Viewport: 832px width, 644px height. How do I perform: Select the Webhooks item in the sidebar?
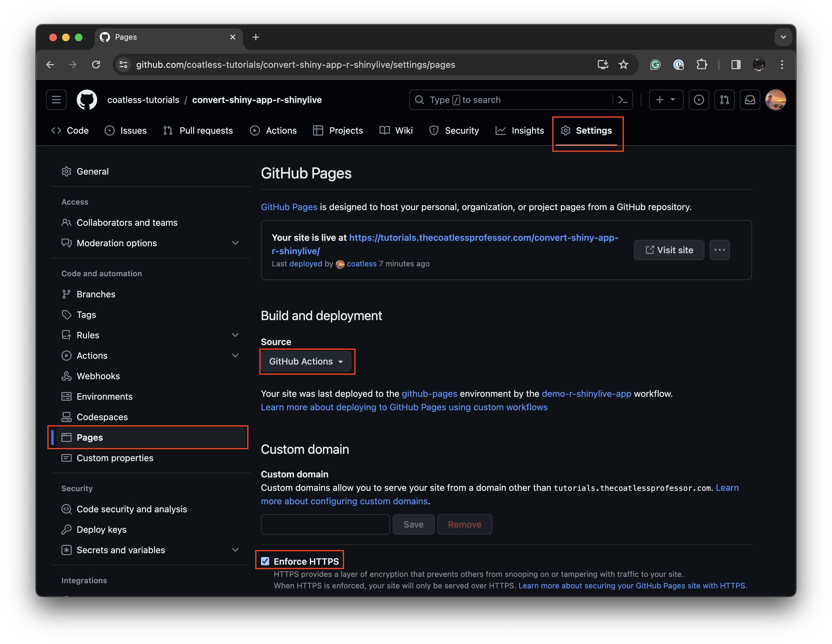click(x=98, y=376)
